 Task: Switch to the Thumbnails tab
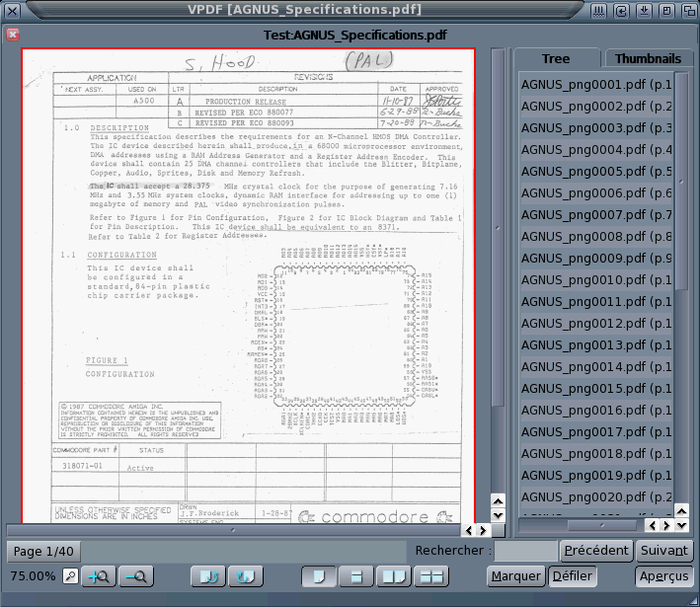point(649,59)
